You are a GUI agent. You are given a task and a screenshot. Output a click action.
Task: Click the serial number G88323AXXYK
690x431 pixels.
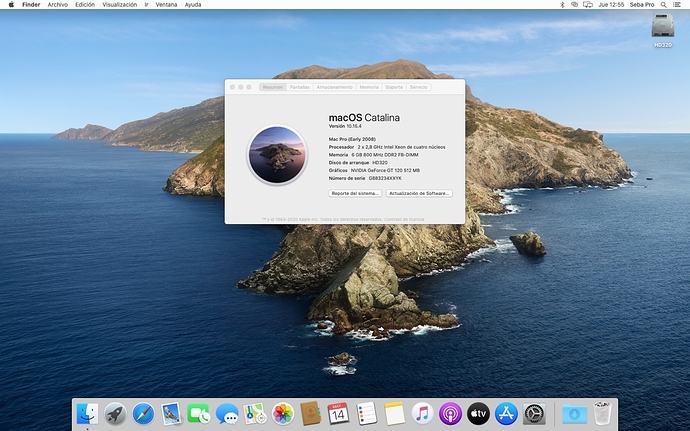385,178
